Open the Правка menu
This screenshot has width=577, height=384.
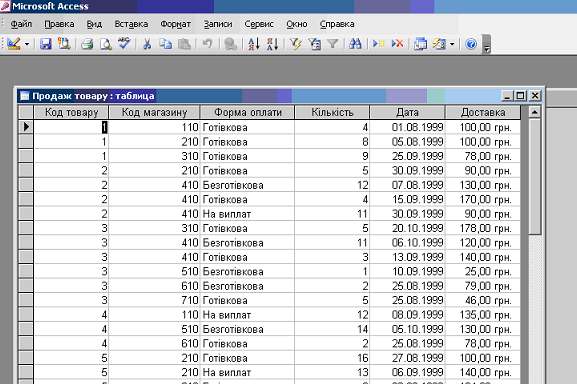tap(59, 24)
